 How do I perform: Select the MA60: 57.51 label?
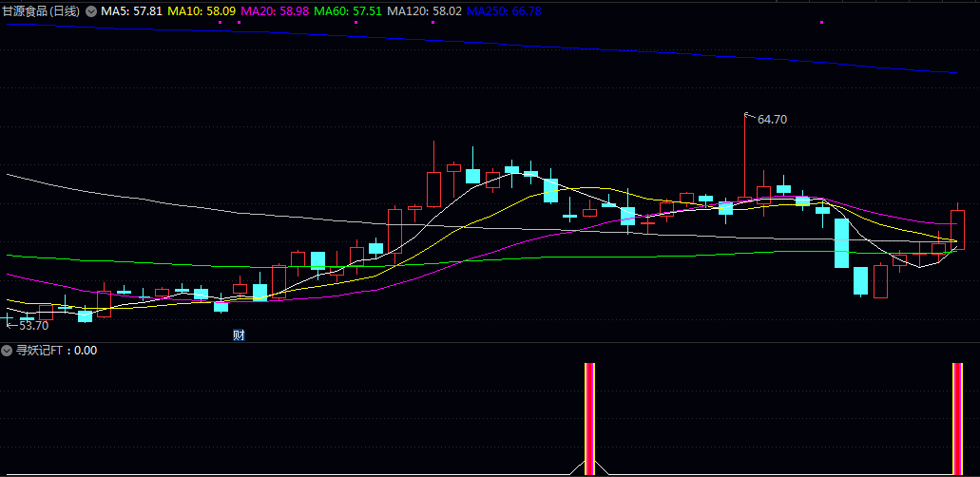pyautogui.click(x=348, y=11)
